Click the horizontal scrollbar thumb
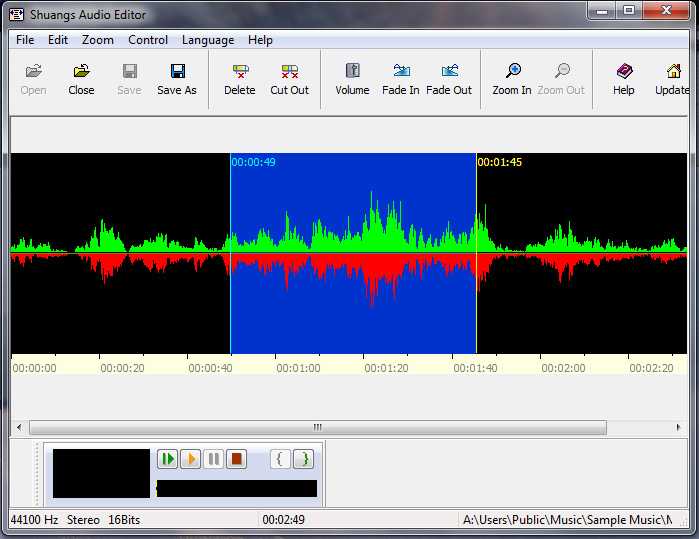The width and height of the screenshot is (699, 539). [318, 427]
